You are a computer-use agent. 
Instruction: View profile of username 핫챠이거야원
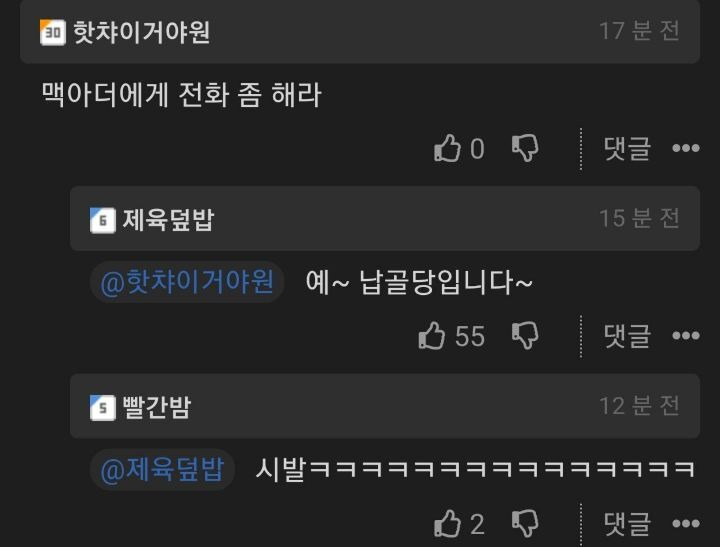tap(141, 32)
